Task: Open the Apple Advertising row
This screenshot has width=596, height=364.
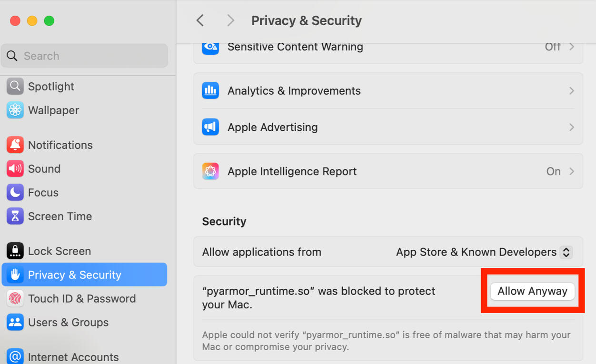Action: (x=388, y=127)
